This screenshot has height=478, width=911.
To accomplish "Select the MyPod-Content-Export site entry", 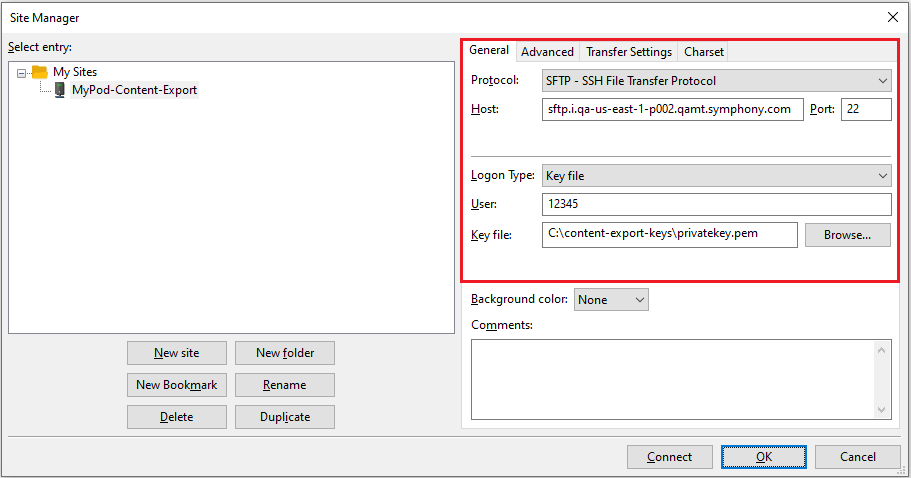I will tap(134, 90).
